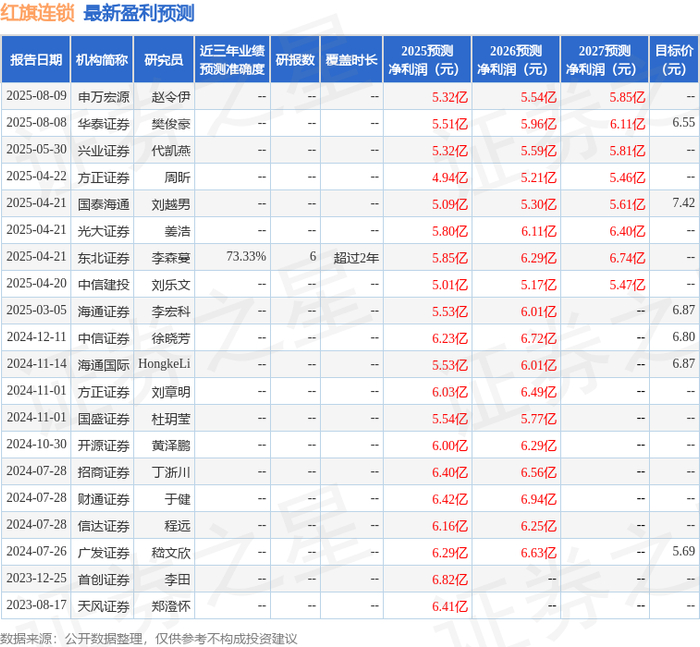This screenshot has width=700, height=647.
Task: Click 5.77亿 2026 forecast value
Action: pos(538,418)
